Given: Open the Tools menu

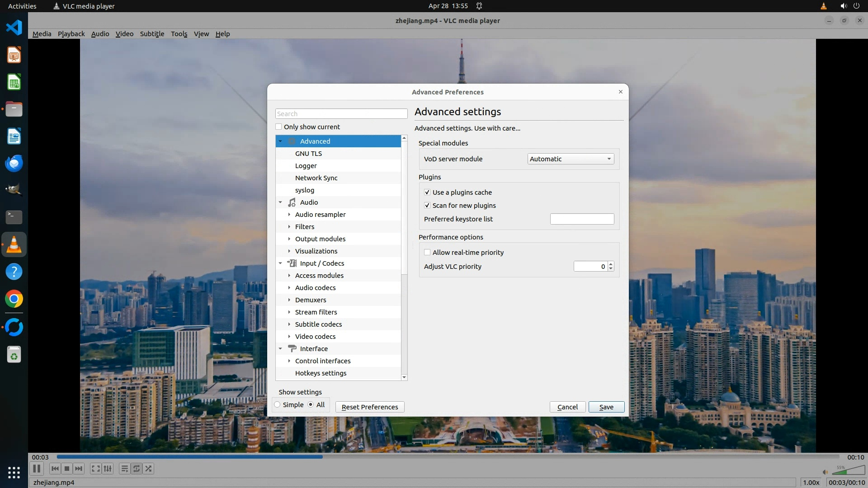Looking at the screenshot, I should [179, 34].
